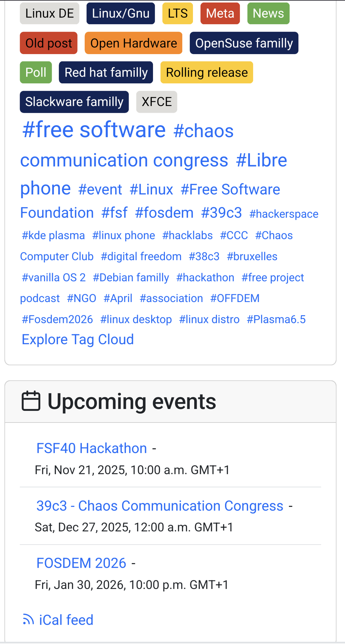Viewport: 345px width, 644px height.
Task: Click the calendar icon beside Upcoming events
Action: tap(31, 401)
